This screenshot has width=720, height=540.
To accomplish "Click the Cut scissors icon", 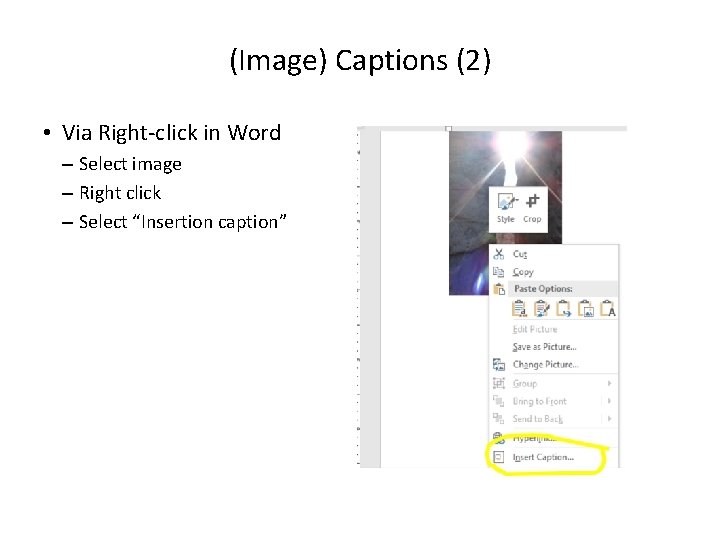I will [x=499, y=254].
